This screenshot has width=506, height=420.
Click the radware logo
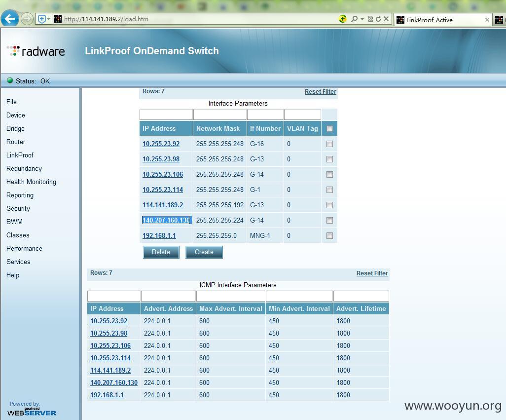coord(36,51)
